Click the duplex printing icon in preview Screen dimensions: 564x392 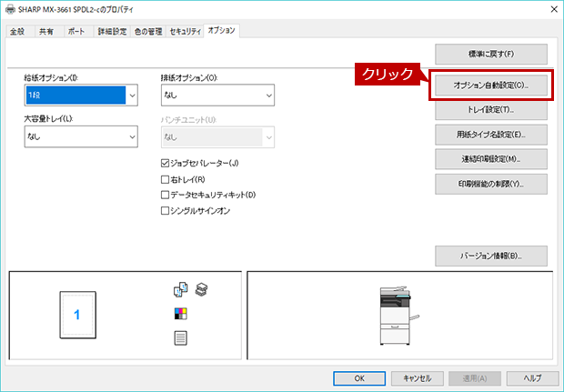[x=180, y=289]
